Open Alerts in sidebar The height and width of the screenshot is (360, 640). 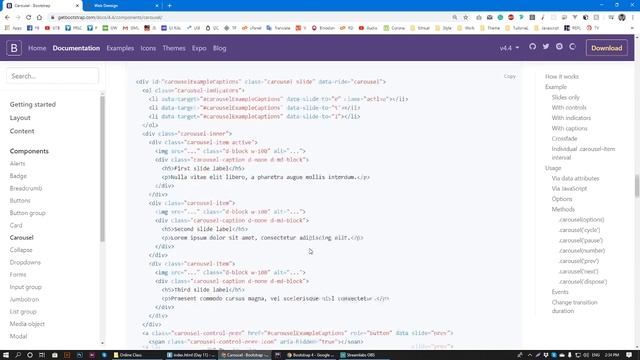pos(18,163)
